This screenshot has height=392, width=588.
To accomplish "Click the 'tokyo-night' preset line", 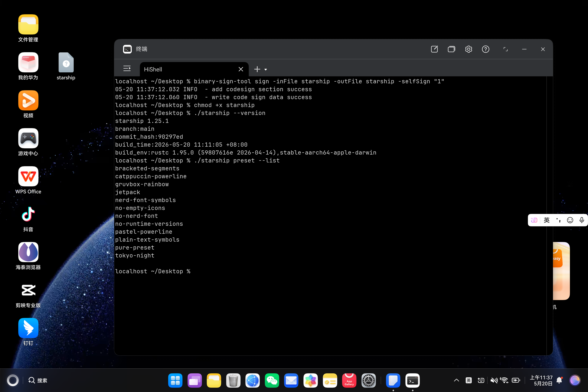I will [135, 256].
